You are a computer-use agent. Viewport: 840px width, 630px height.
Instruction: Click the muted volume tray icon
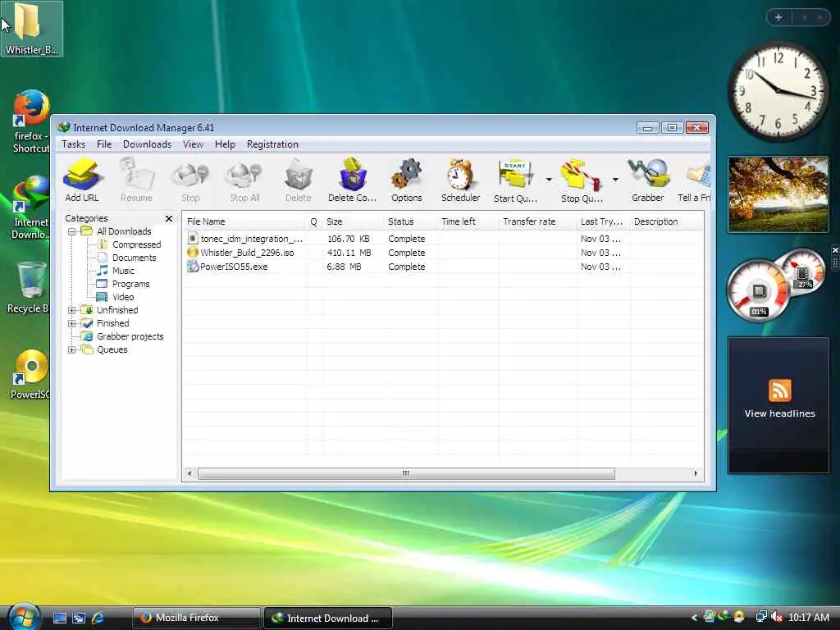pos(777,618)
